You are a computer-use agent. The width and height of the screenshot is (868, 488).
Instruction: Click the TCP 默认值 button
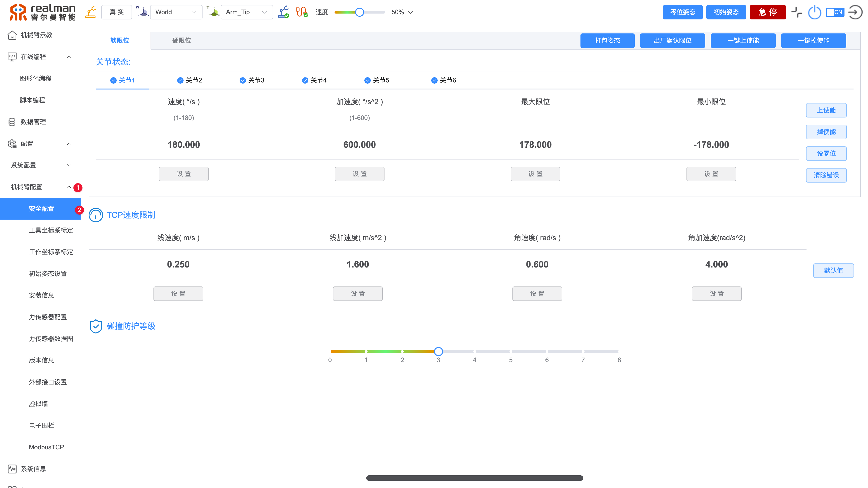[x=833, y=270]
